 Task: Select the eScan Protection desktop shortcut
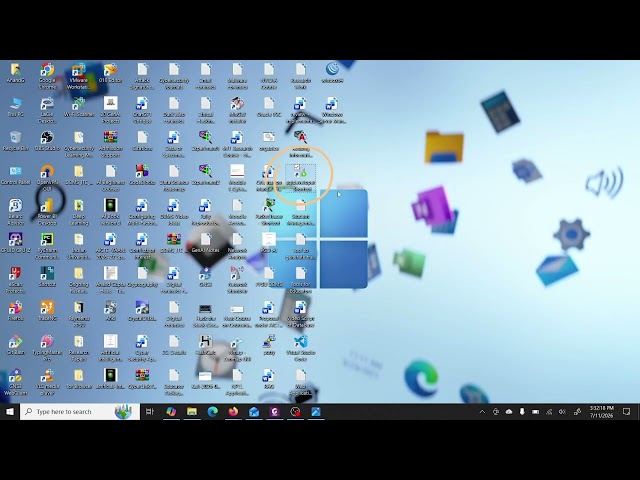(16, 279)
